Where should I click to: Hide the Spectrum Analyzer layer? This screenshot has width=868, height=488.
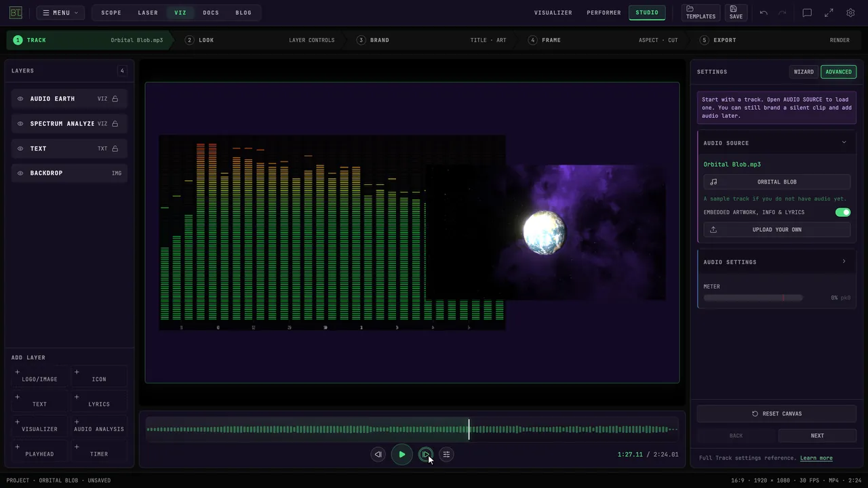tap(20, 123)
